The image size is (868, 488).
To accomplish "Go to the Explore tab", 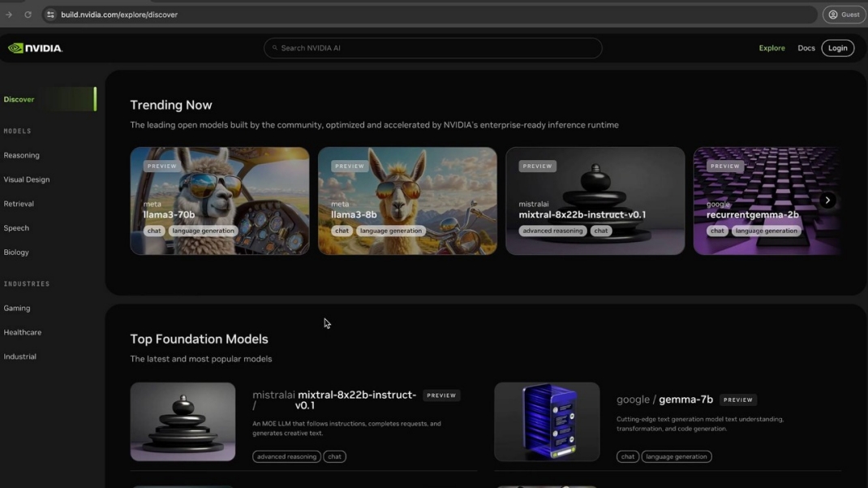I will [x=771, y=48].
